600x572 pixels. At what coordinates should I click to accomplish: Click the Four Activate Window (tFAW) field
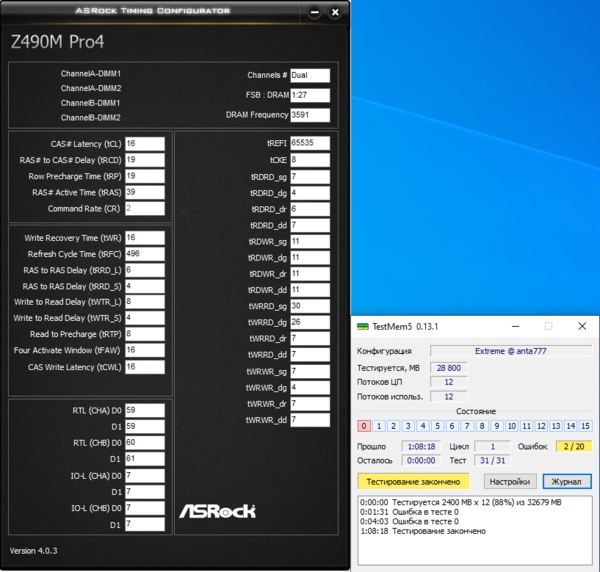pos(145,350)
